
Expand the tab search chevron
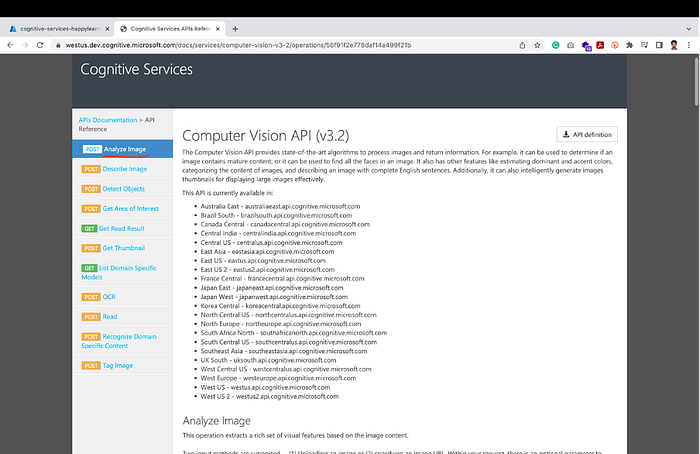pyautogui.click(x=688, y=29)
